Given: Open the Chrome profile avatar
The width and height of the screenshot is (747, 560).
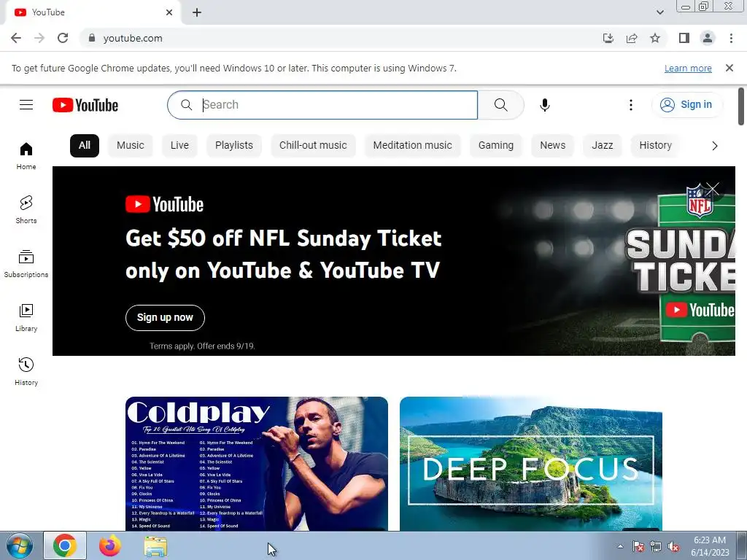Looking at the screenshot, I should pyautogui.click(x=708, y=38).
